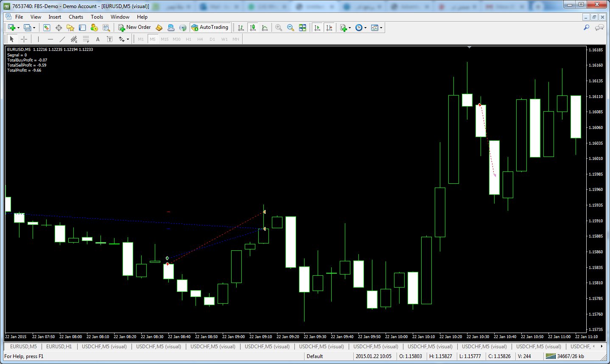Screen dimensions: 610x364
Task: Draw a trendline with the Trendline tool
Action: click(62, 39)
